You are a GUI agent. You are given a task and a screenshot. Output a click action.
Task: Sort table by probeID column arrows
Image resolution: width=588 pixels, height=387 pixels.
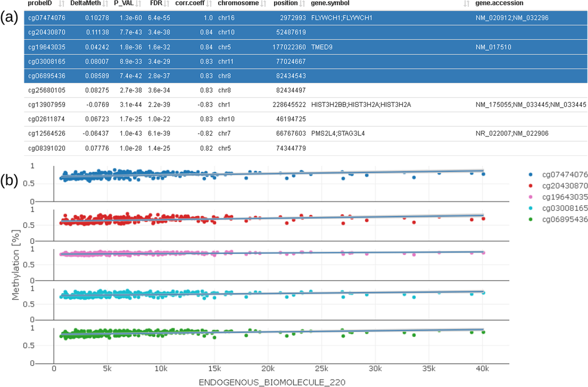[x=61, y=4]
